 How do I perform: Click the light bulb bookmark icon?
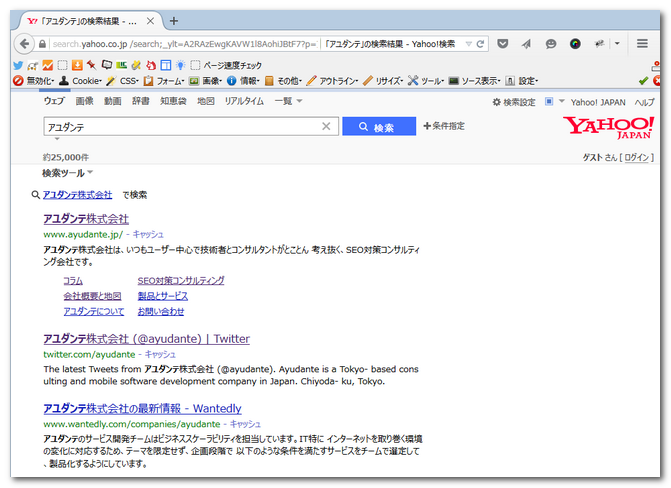click(180, 65)
